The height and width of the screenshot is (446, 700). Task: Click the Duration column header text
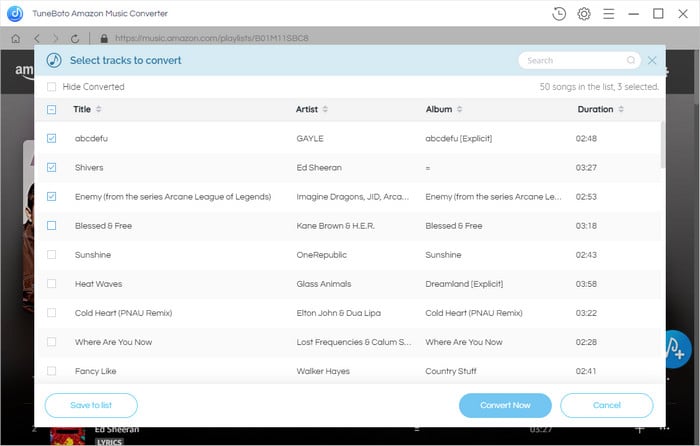[x=595, y=109]
